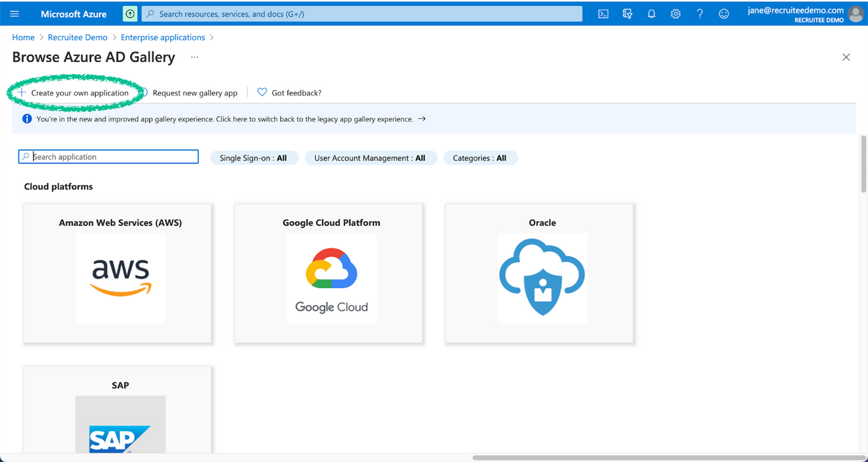Navigate to Home breadcrumb
Screen dimensions: 868x462
pos(23,37)
